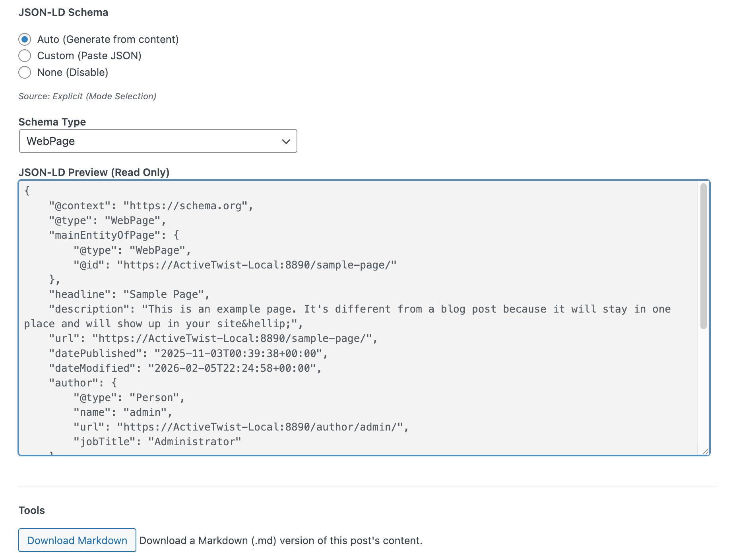The height and width of the screenshot is (560, 733).
Task: Choose the Custom (Paste JSON) radio circle
Action: click(x=25, y=56)
